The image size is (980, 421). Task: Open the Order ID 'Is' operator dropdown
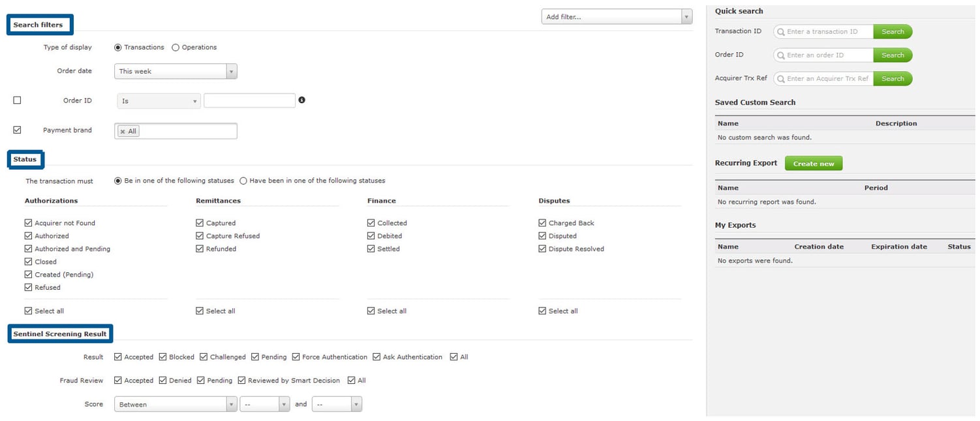click(159, 101)
